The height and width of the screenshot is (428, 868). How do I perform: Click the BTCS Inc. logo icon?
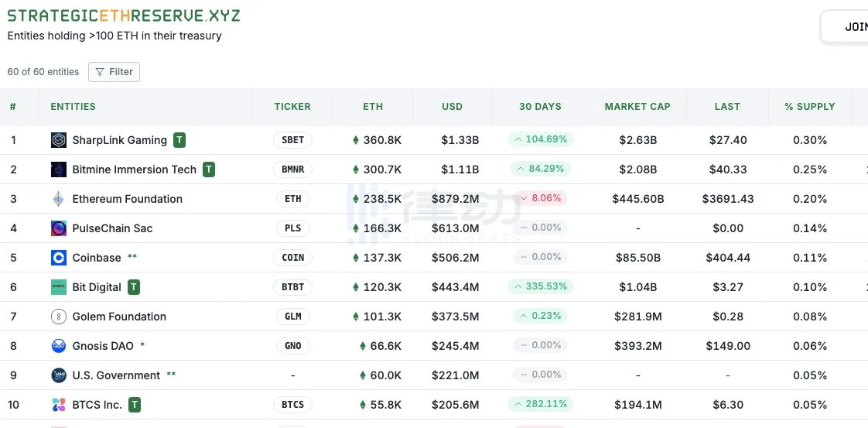click(x=59, y=405)
